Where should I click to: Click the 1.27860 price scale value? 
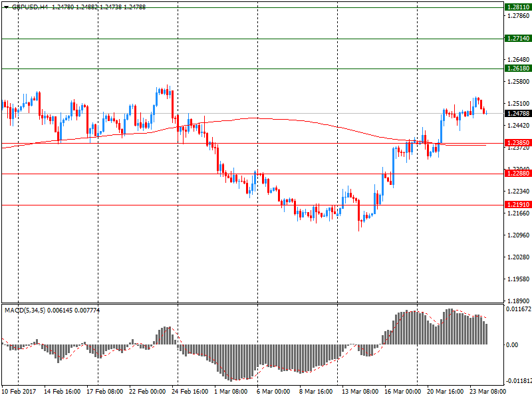pyautogui.click(x=518, y=15)
